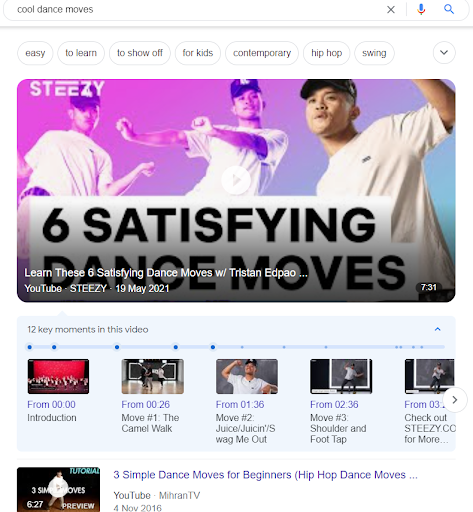
Task: Start voice search with the microphone icon
Action: point(421,9)
